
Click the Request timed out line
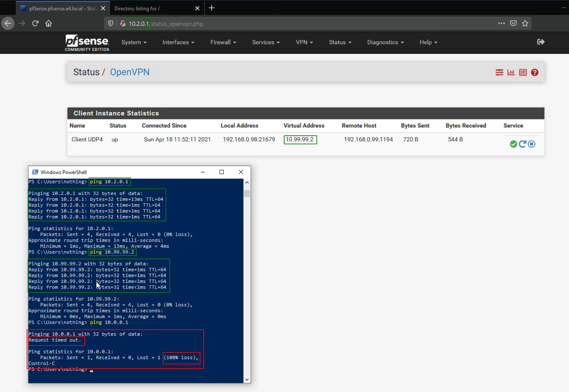click(x=55, y=340)
